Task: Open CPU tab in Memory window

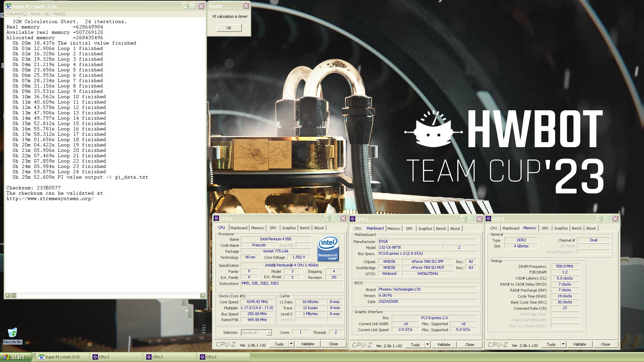Action: pos(493,228)
